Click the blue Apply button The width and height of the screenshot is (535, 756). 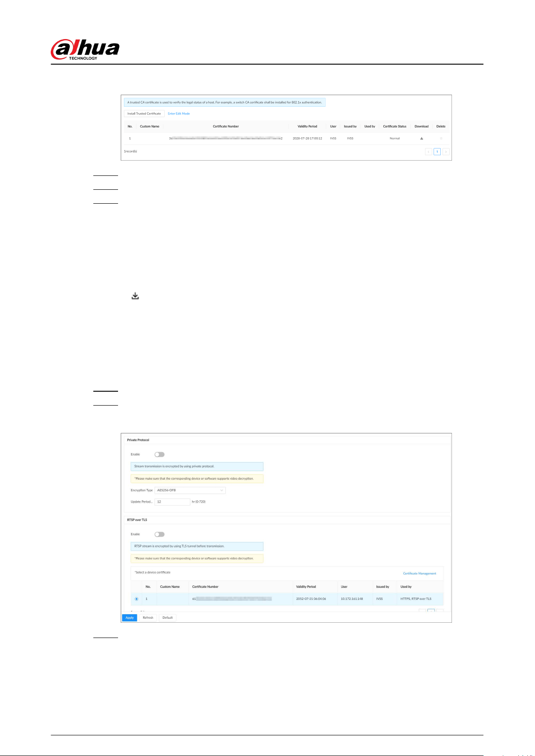pyautogui.click(x=130, y=618)
